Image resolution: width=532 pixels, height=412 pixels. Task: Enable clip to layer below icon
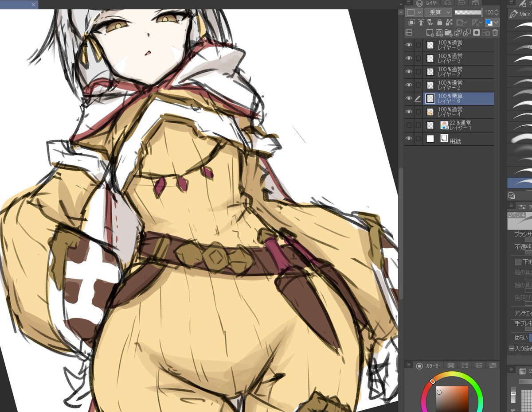412,23
